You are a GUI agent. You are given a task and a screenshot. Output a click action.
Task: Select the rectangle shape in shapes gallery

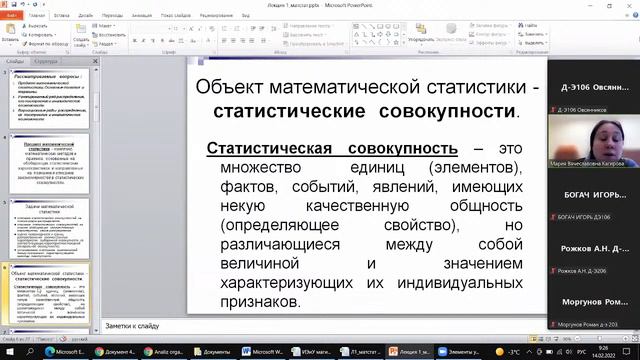pyautogui.click(x=380, y=27)
